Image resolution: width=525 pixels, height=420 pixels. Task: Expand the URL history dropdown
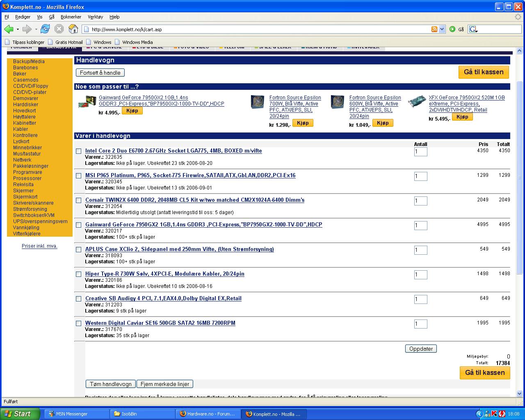(442, 29)
